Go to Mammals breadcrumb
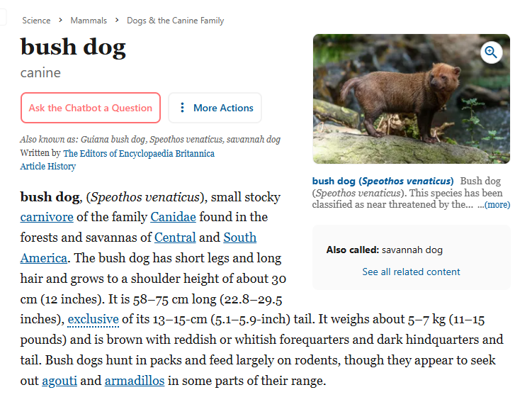Screen dimensions: 532x402 pyautogui.click(x=89, y=21)
